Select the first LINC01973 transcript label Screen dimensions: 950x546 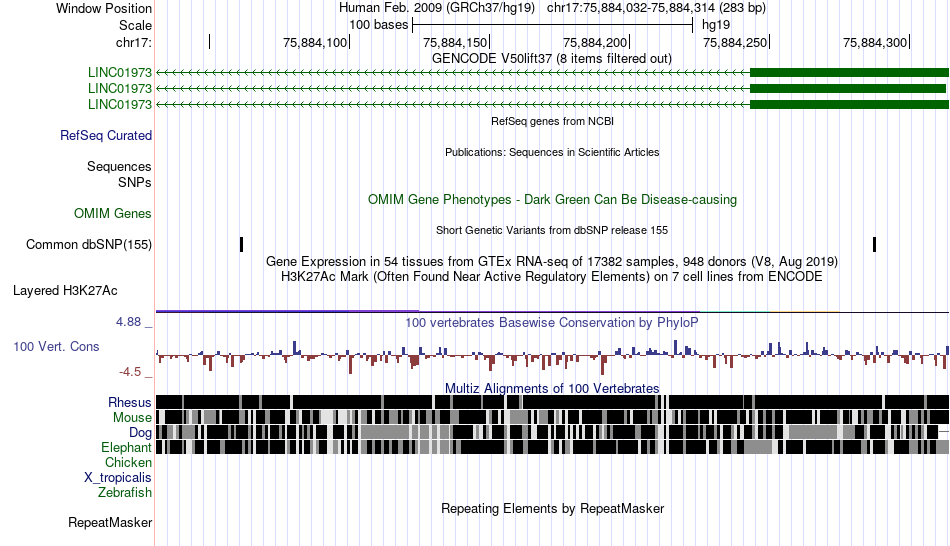[x=119, y=73]
